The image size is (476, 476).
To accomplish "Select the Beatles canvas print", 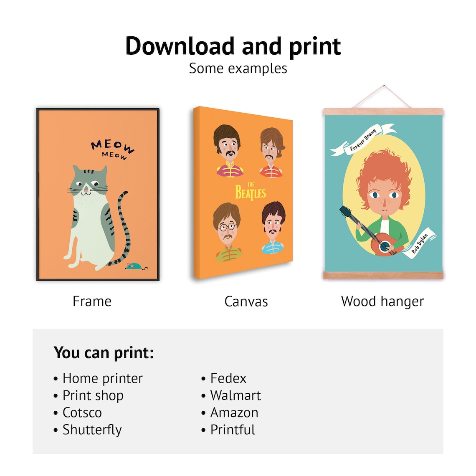I will [243, 192].
